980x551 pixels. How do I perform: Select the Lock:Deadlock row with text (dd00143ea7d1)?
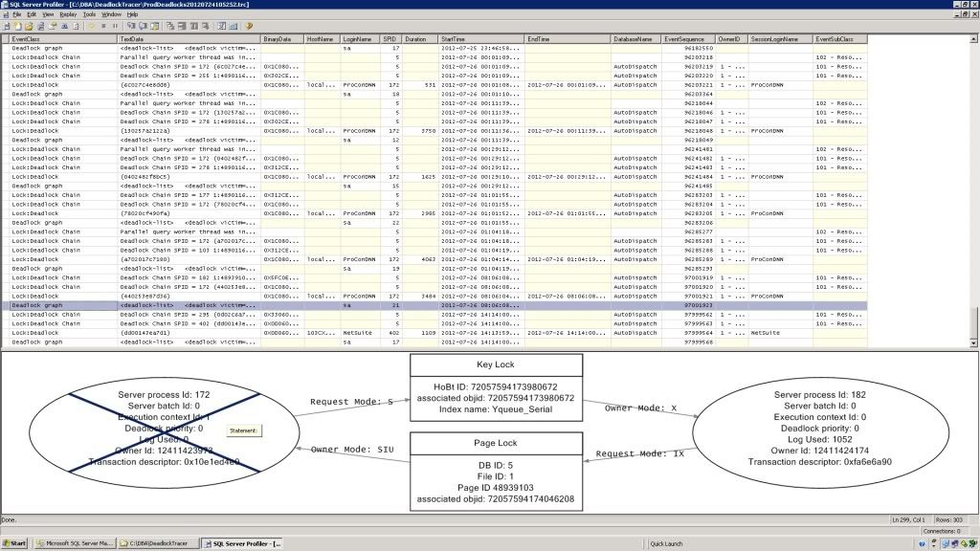tap(434, 333)
